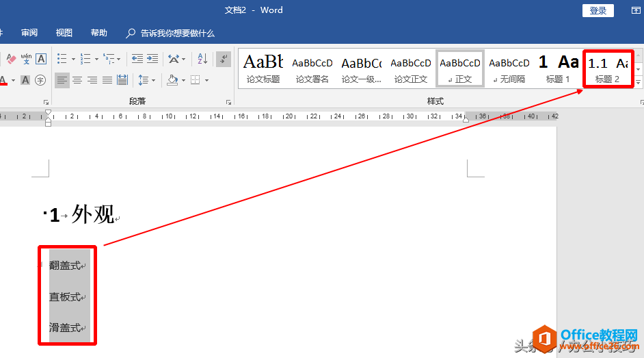Apply the 标题 1 style
644x358 pixels.
click(558, 68)
